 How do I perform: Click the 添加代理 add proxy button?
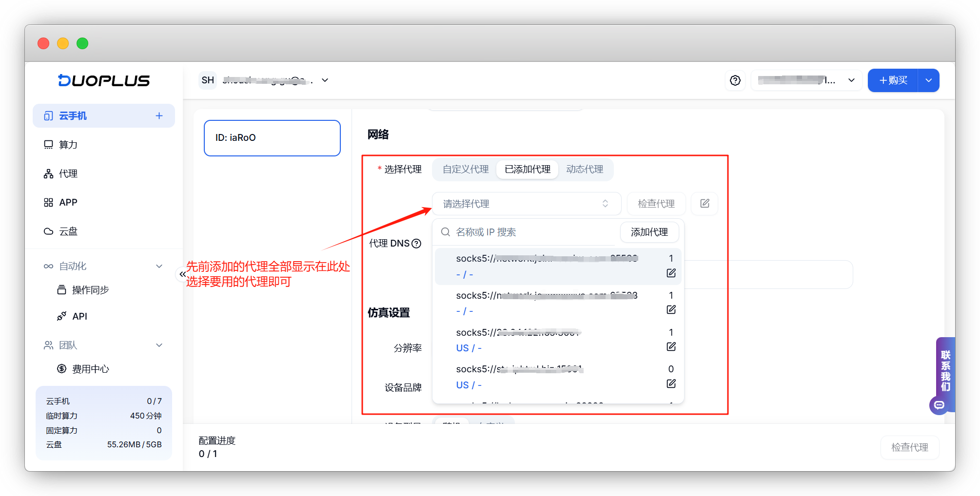[x=649, y=232]
